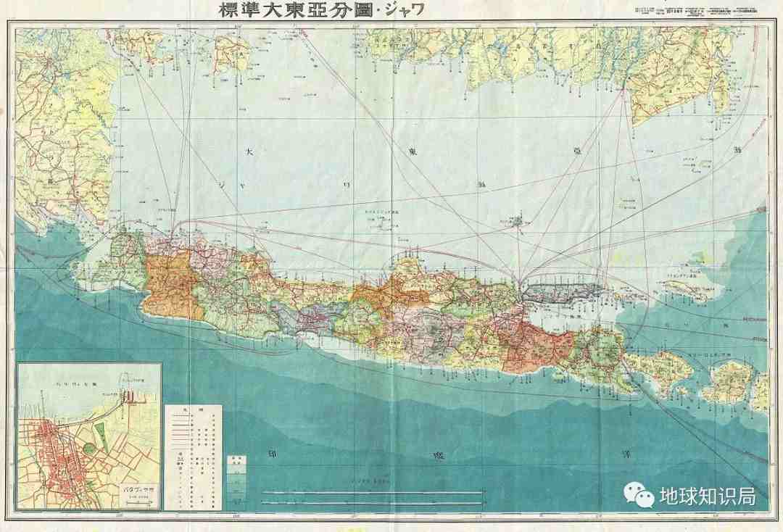Click the small round island in the Java Sea
Screen dimensions: 783x532
point(518,220)
